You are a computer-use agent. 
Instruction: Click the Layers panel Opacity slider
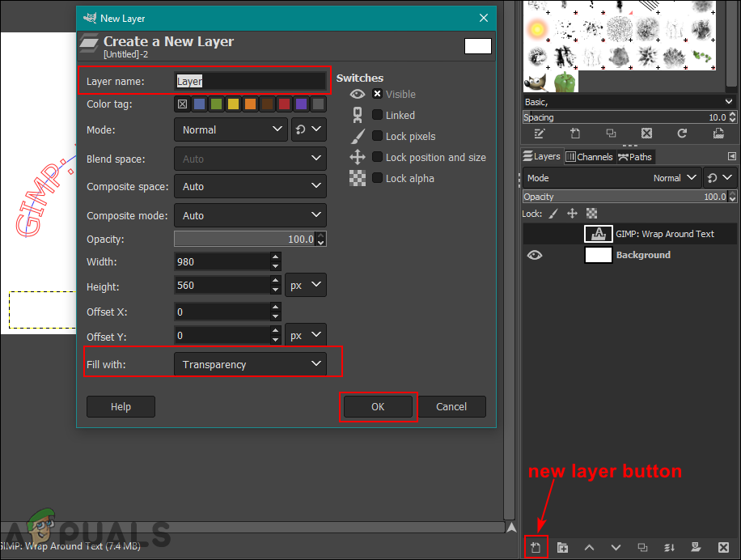[x=625, y=197]
